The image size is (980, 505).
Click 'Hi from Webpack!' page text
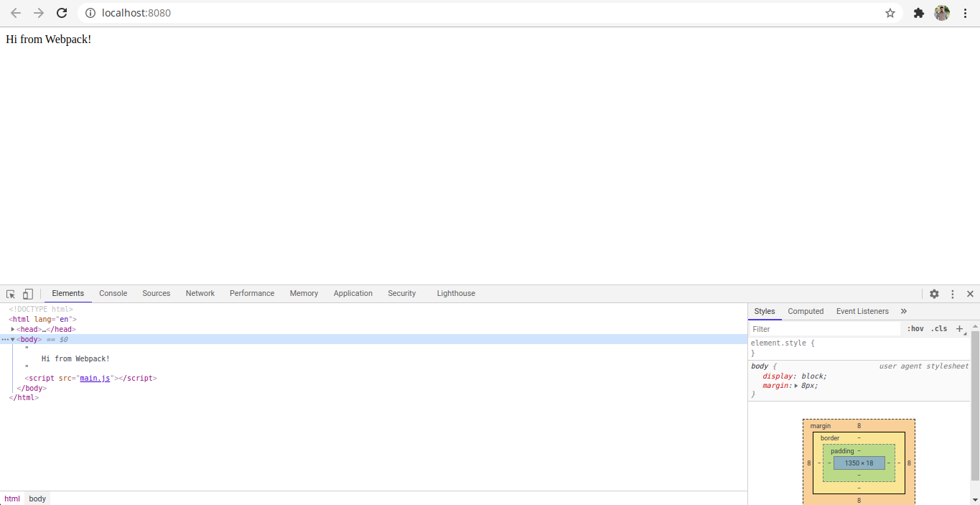click(48, 40)
